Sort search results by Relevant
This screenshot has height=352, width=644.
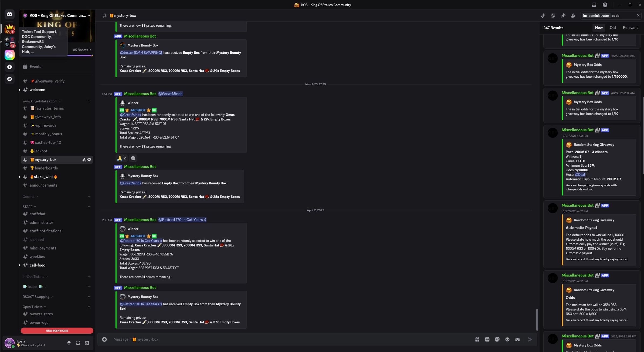[630, 28]
